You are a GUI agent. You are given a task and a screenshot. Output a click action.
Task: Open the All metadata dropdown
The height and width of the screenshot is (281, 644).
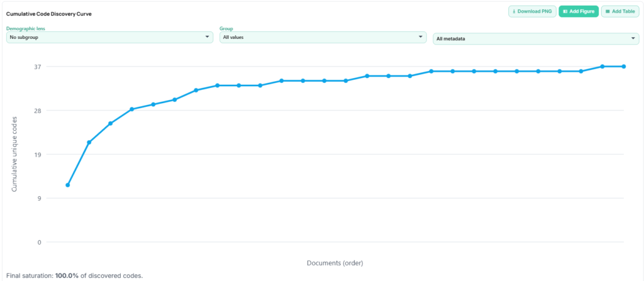click(536, 39)
